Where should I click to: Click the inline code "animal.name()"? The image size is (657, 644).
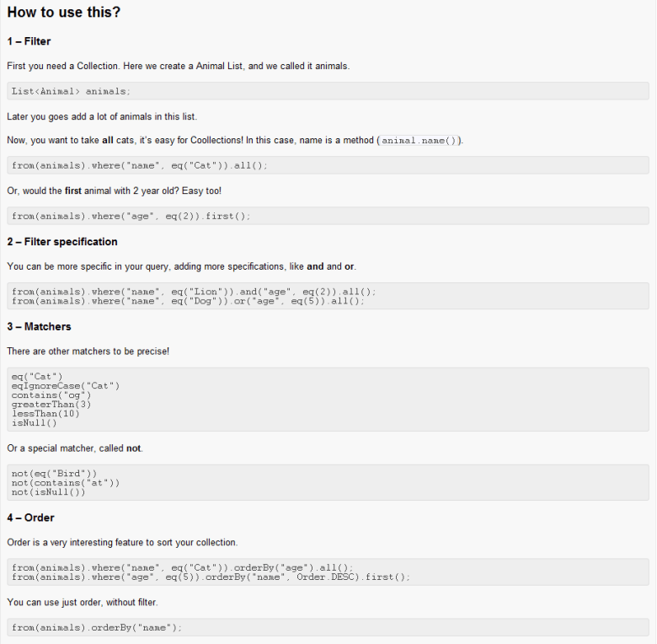[420, 140]
